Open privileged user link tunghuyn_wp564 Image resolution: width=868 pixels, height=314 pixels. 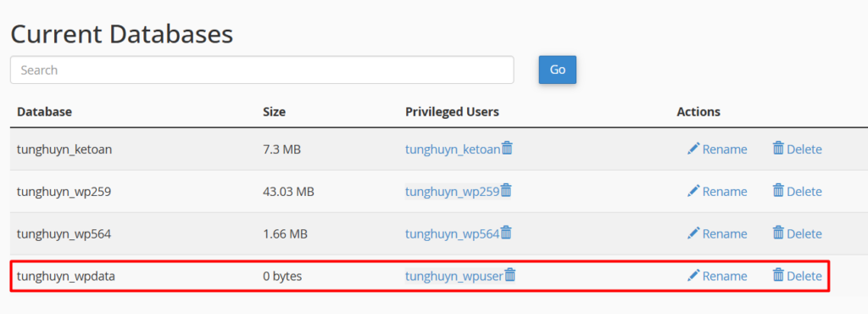tap(452, 233)
